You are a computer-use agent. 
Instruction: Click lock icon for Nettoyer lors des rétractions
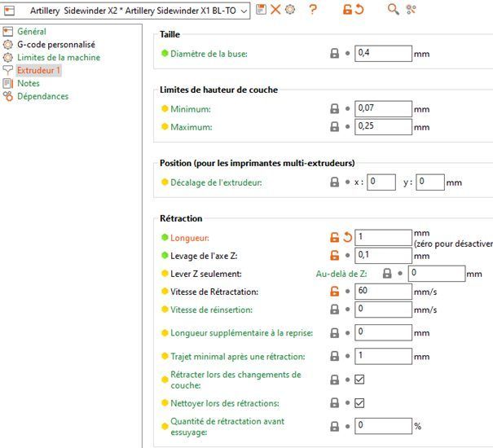[x=335, y=402]
